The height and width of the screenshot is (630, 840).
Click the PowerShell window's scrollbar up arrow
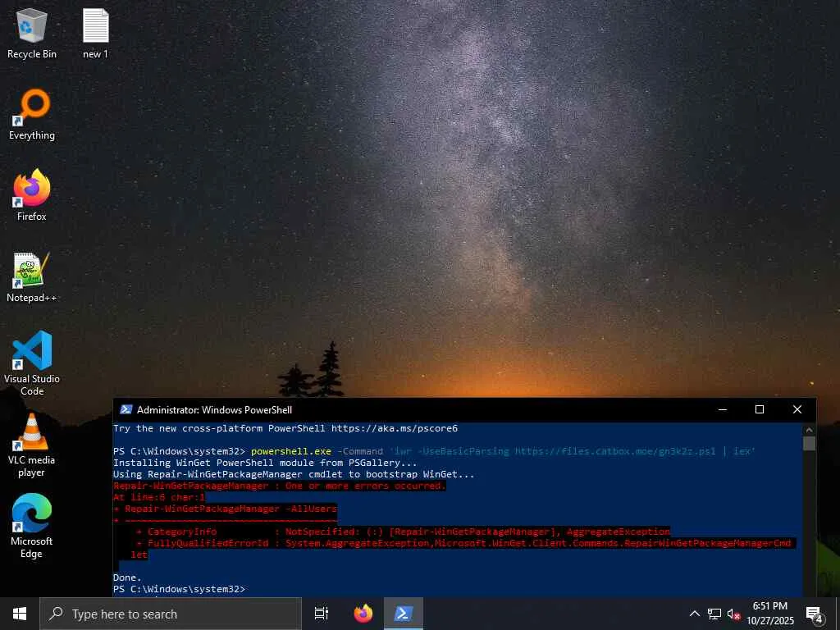coord(810,430)
